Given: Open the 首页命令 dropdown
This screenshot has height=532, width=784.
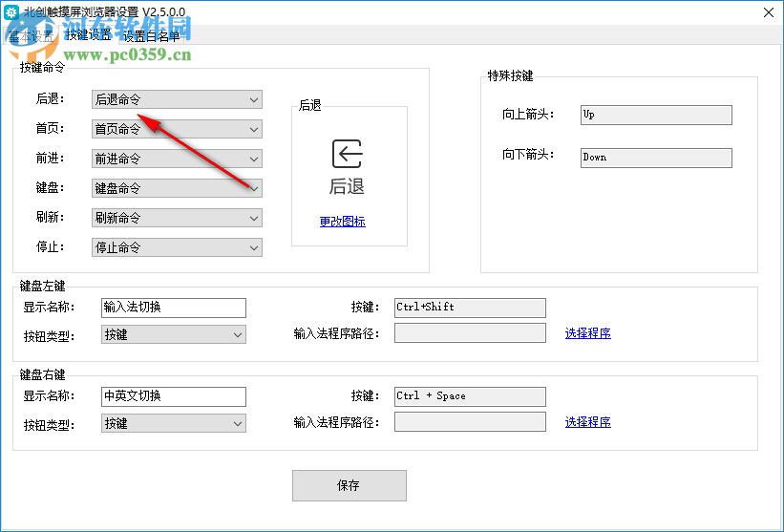Looking at the screenshot, I should click(177, 129).
